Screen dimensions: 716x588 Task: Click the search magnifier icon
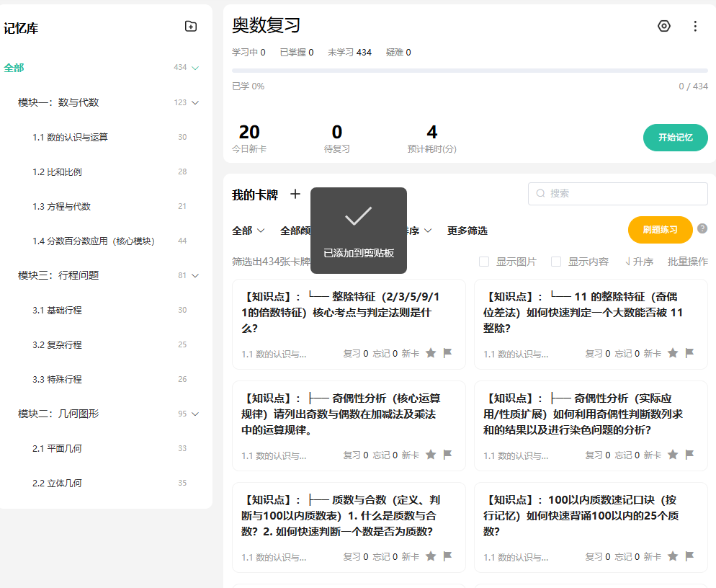pos(541,193)
